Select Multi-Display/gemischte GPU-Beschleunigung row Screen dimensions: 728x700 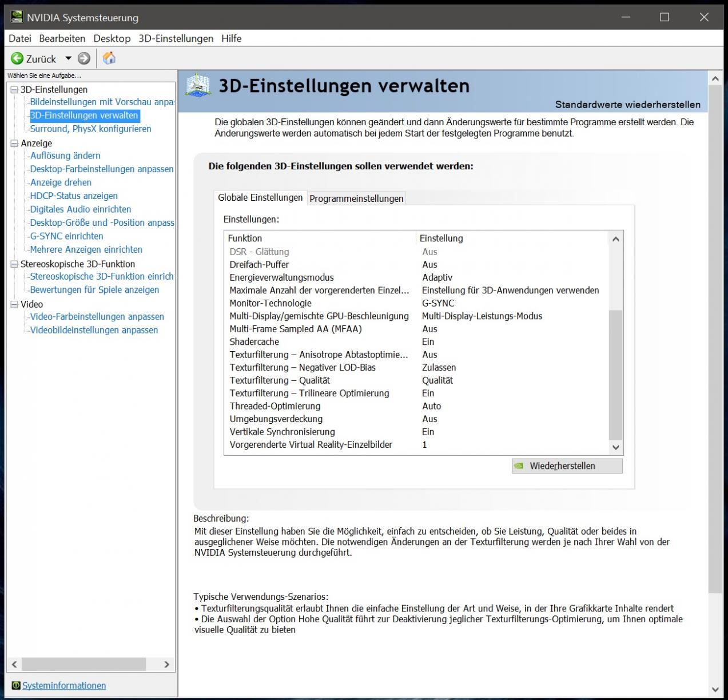(416, 316)
